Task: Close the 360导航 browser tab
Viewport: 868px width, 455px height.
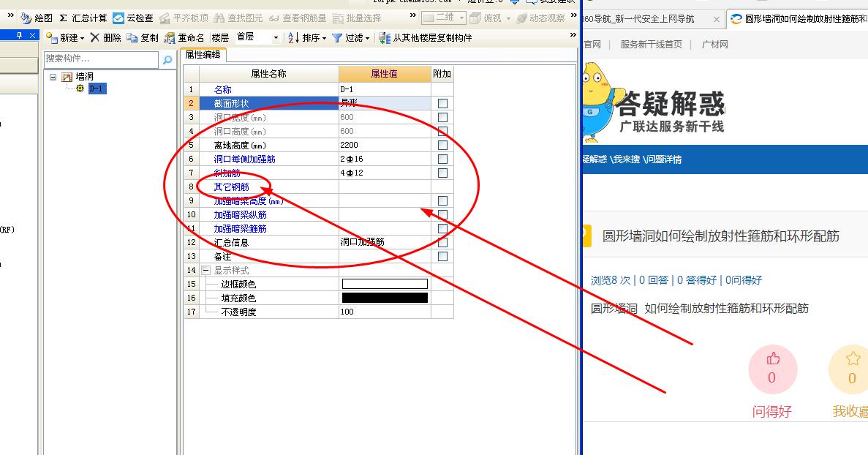Action: [717, 19]
